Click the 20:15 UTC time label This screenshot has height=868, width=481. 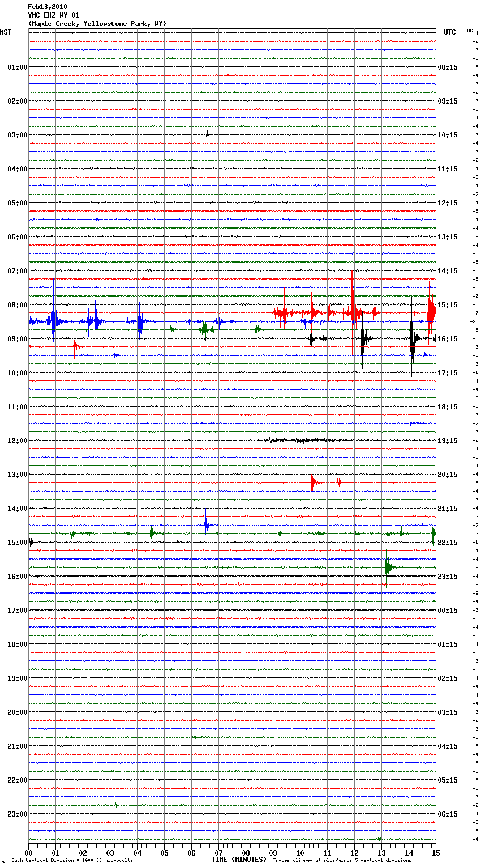click(x=448, y=475)
